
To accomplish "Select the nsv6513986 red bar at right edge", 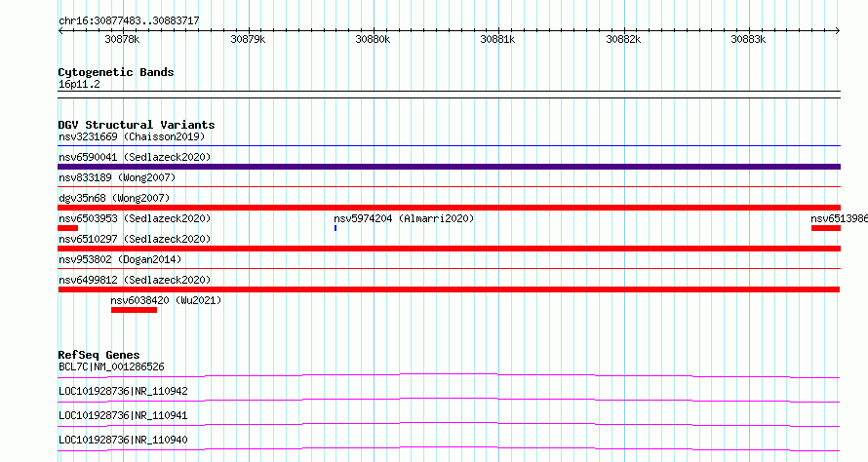I will coord(826,228).
